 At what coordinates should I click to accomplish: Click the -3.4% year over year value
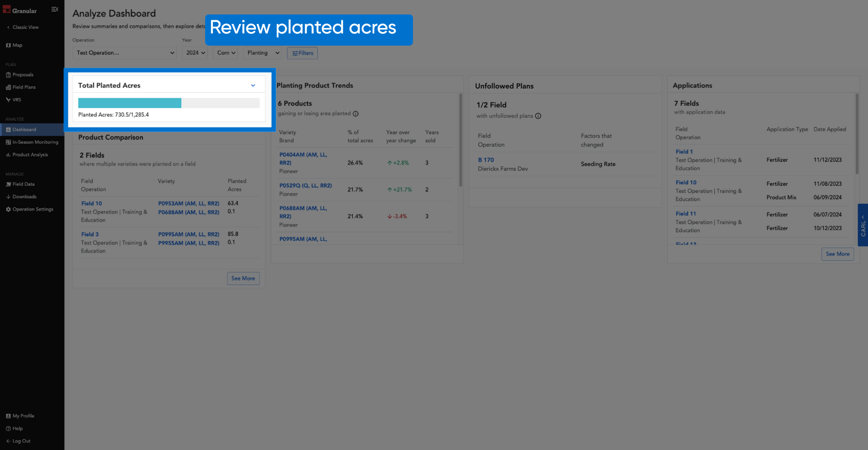400,216
